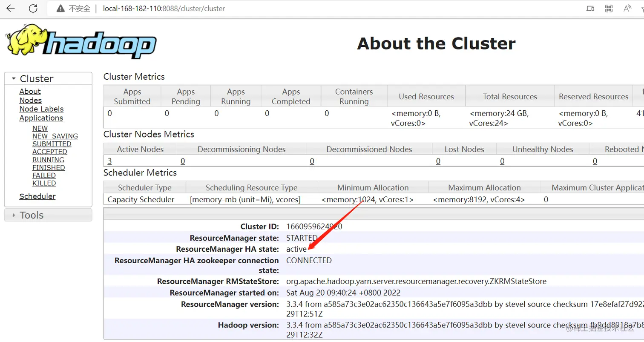Image resolution: width=644 pixels, height=342 pixels.
Task: Click the not-secure warning triangle icon
Action: tap(60, 9)
